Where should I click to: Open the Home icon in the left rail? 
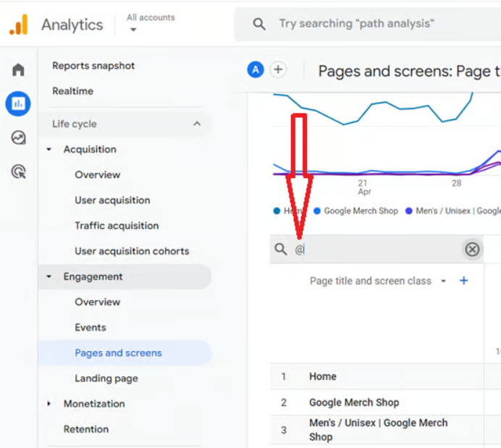18,69
